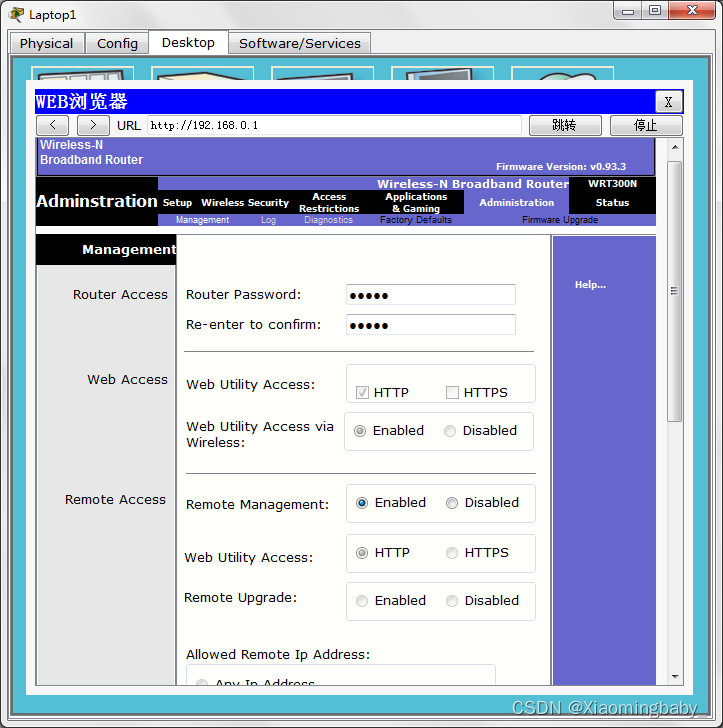723x728 pixels.
Task: Open the Factory Defaults submenu link
Action: [x=416, y=220]
